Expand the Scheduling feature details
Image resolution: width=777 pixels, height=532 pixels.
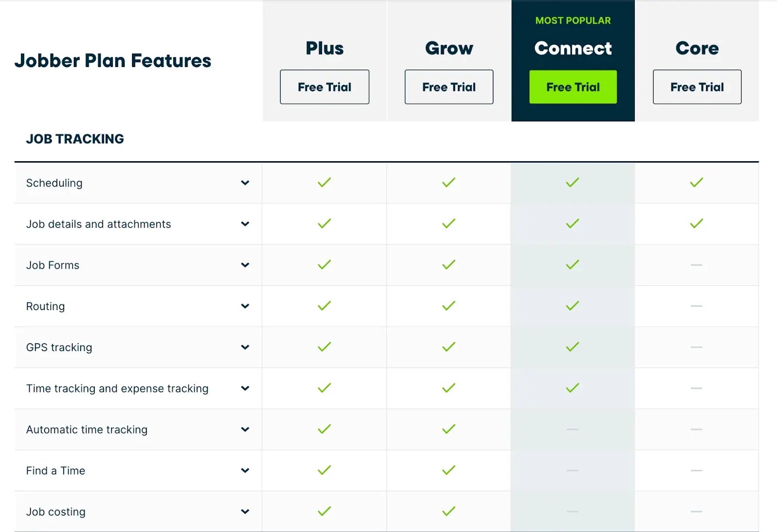pos(246,183)
